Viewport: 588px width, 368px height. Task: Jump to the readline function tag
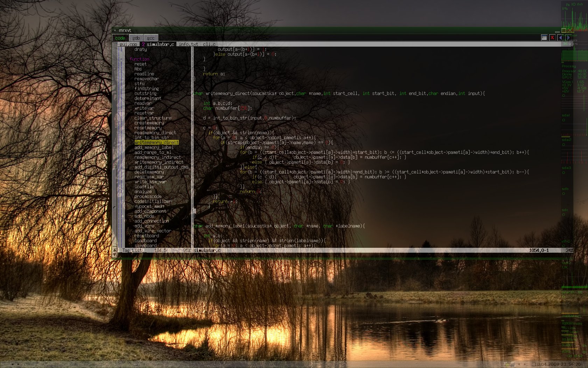click(144, 74)
